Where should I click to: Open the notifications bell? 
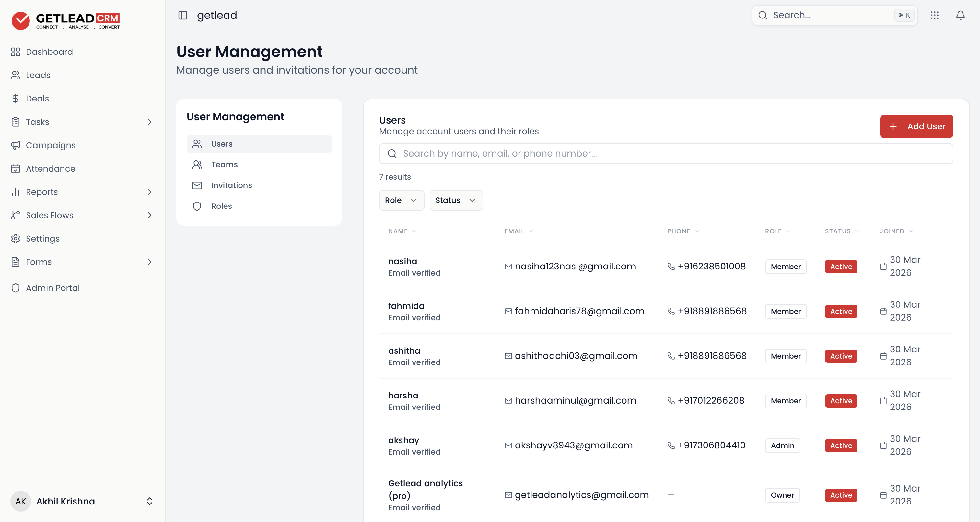[960, 15]
